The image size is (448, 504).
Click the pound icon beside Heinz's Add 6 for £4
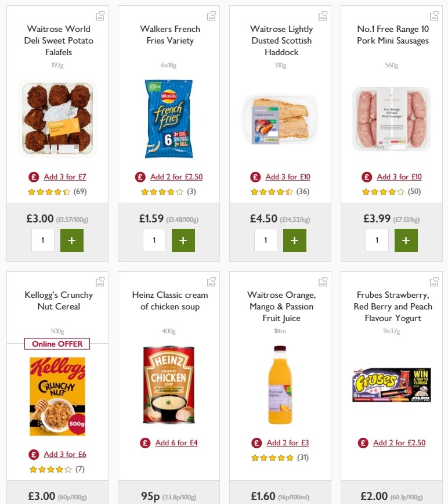click(x=144, y=442)
